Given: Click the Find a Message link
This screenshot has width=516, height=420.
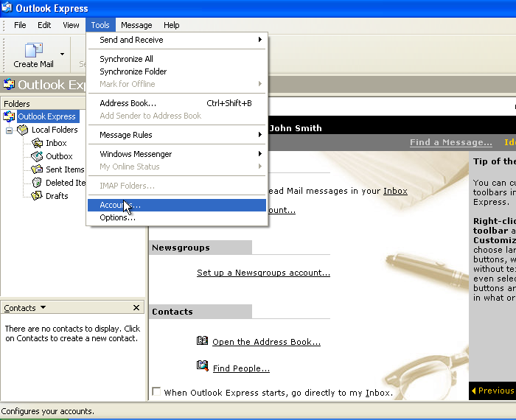Looking at the screenshot, I should pos(450,142).
